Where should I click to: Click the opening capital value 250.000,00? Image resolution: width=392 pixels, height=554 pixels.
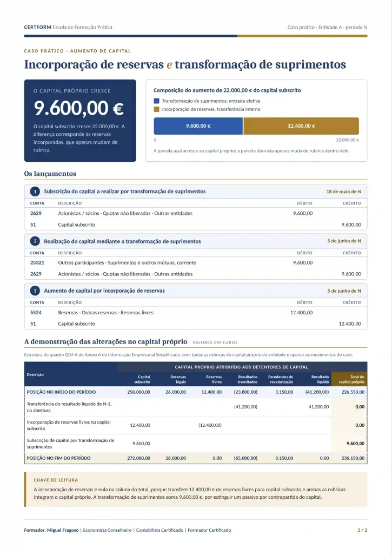(138, 392)
